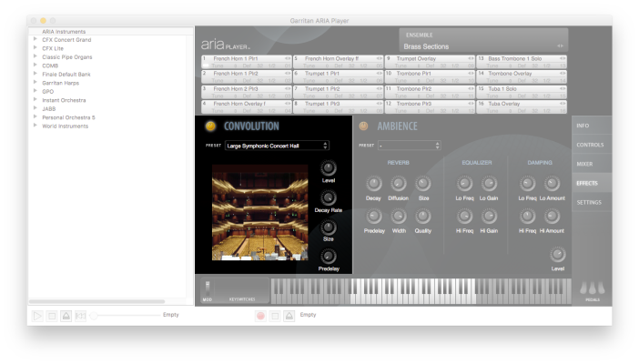The width and height of the screenshot is (639, 364).
Task: Toggle the Convolution power button
Action: 210,126
